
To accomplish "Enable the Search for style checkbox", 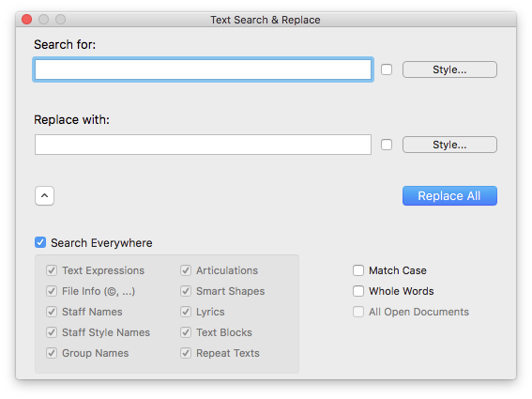I will [387, 69].
